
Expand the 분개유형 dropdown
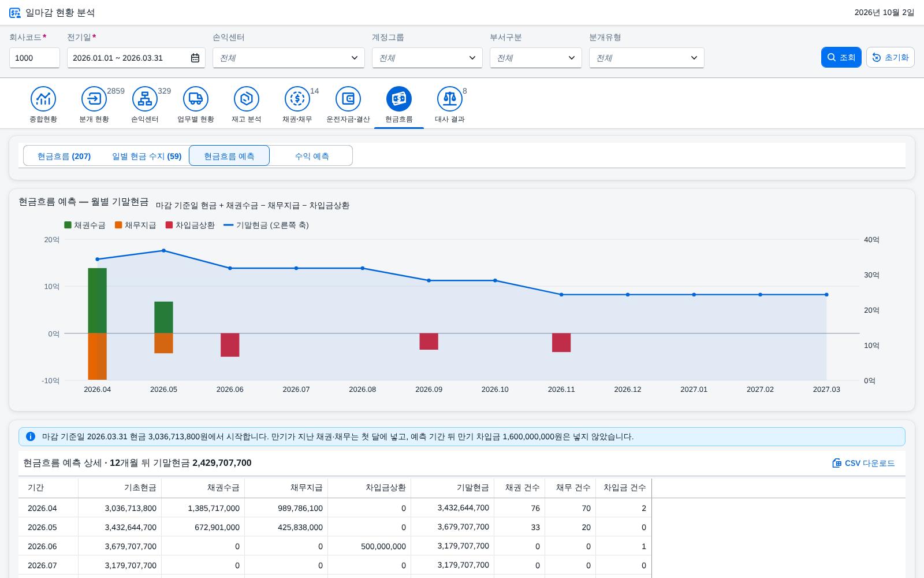647,58
